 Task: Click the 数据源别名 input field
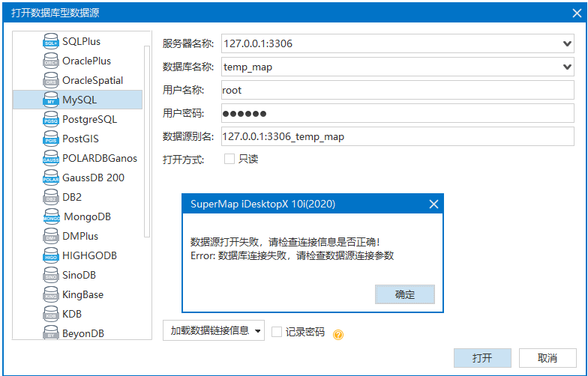397,136
